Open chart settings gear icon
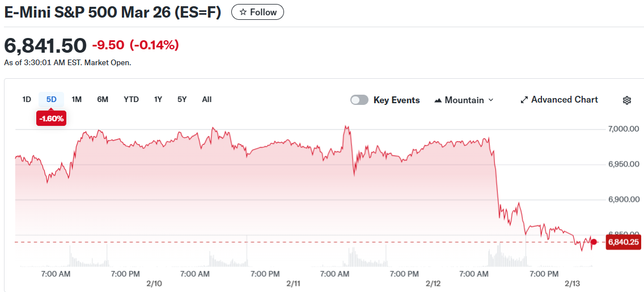Image resolution: width=644 pixels, height=292 pixels. (x=626, y=100)
